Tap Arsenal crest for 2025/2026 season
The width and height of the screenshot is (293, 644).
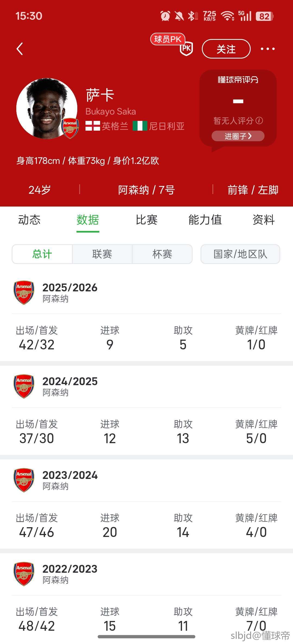(24, 292)
